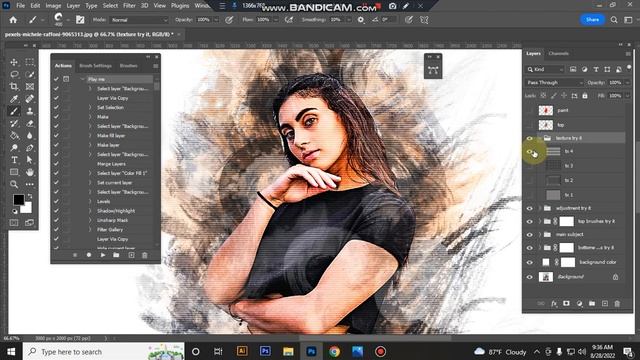
Task: Show the 'paint' layer visibility box
Action: point(530,110)
